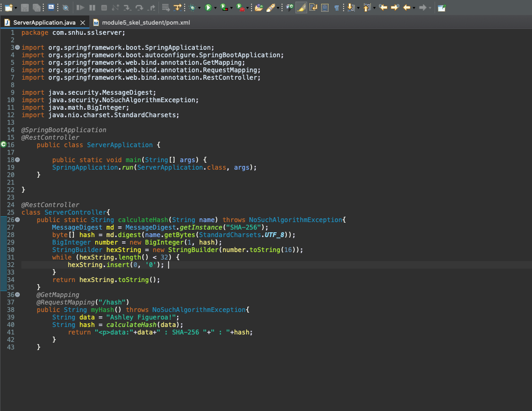The width and height of the screenshot is (532, 411).
Task: Collapse the import statements block
Action: pos(18,47)
